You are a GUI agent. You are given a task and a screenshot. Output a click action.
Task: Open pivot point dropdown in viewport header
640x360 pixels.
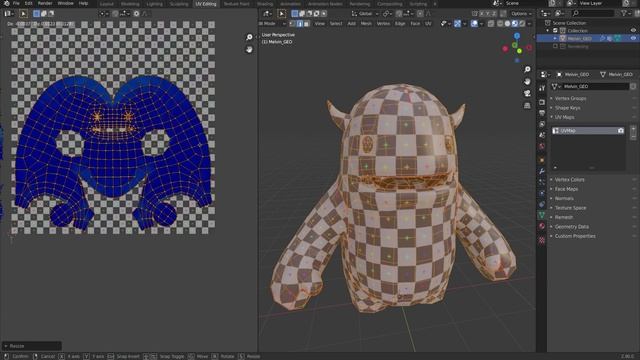click(x=387, y=13)
